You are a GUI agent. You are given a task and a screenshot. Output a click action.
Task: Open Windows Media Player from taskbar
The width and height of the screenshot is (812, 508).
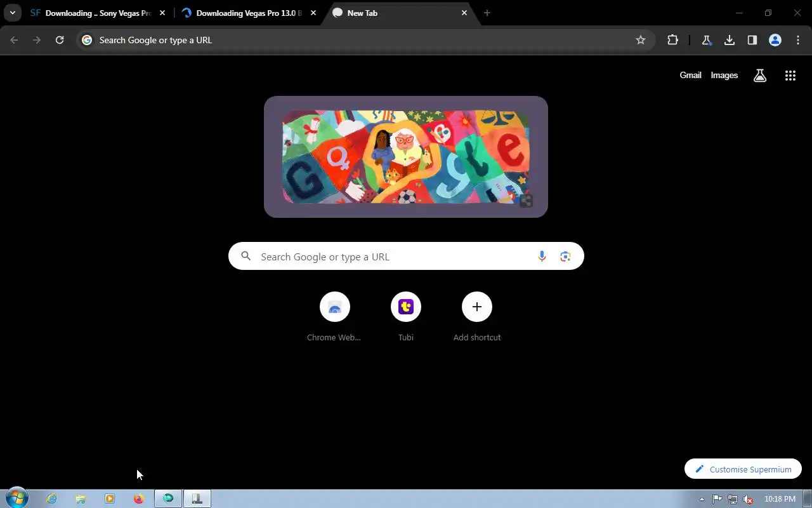[110, 498]
